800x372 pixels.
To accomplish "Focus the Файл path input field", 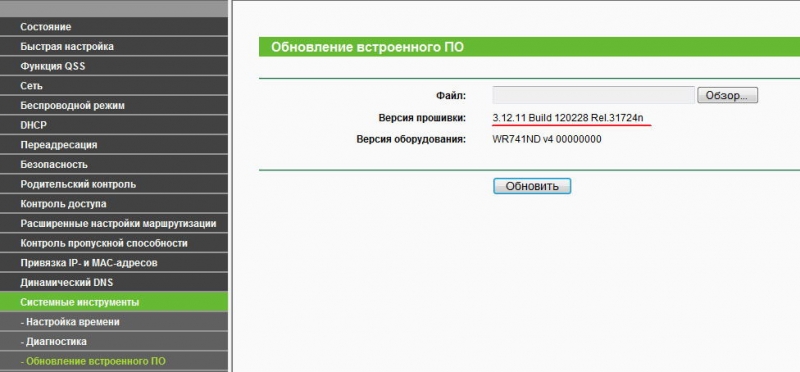I will [x=593, y=95].
